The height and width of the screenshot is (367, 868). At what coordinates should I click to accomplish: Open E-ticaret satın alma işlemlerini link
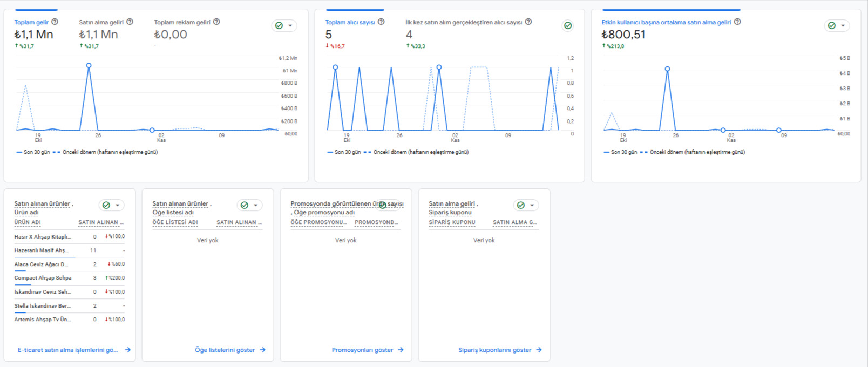[67, 350]
